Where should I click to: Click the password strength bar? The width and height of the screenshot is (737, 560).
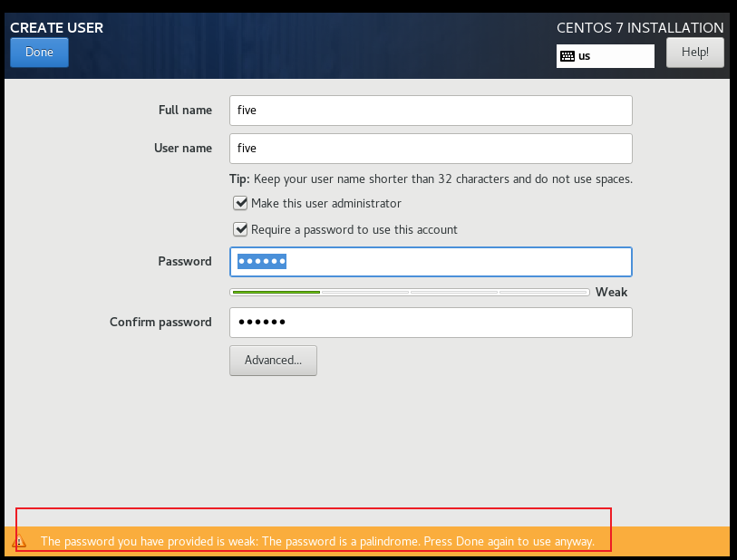(410, 292)
